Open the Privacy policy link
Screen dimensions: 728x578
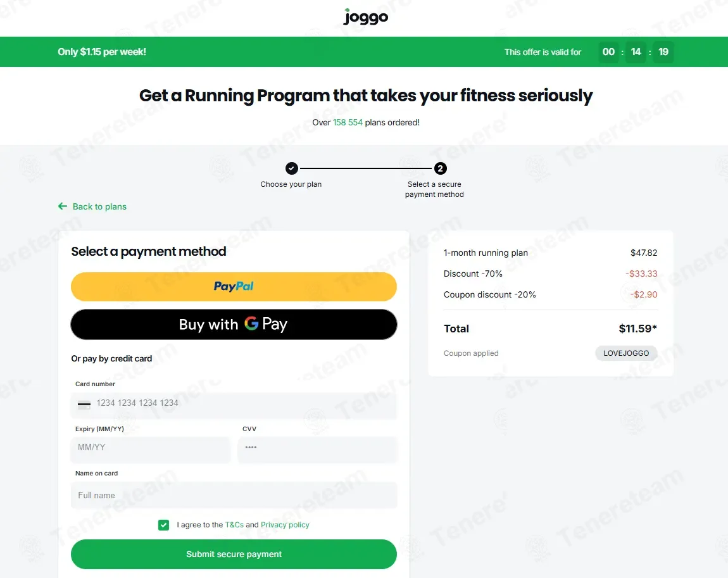click(285, 525)
